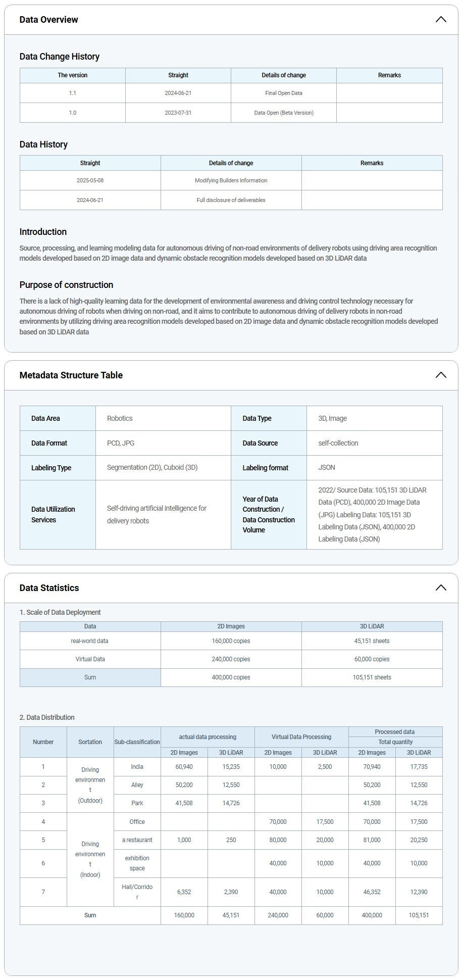The image size is (461, 980).
Task: Select the Final Open Data cell
Action: click(283, 93)
